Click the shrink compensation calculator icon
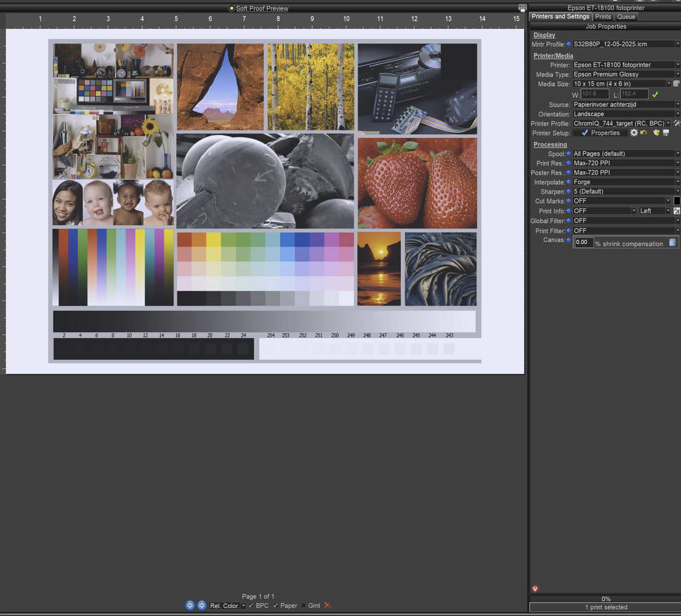The width and height of the screenshot is (681, 616). tap(672, 243)
